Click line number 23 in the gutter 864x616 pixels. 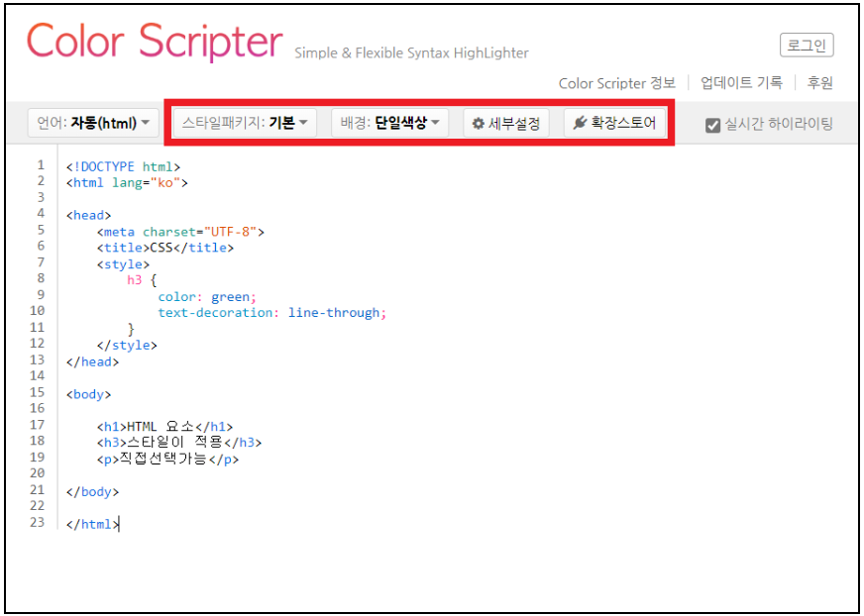coord(37,522)
